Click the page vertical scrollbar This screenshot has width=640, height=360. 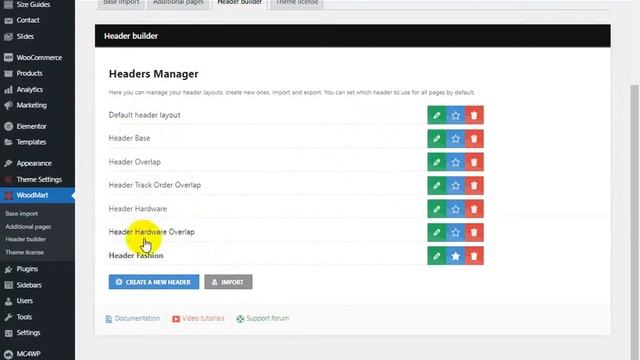(x=634, y=222)
